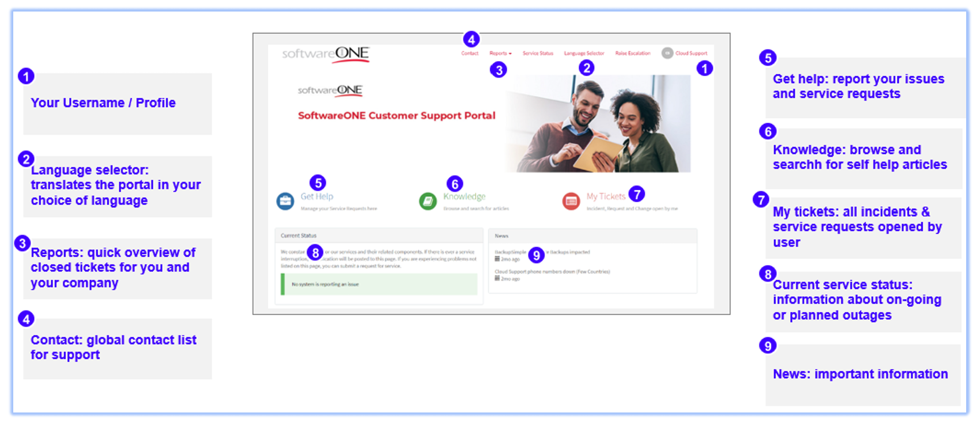The image size is (980, 424).
Task: Click the green 'No system is reporting an issue' banner
Action: pos(379,284)
